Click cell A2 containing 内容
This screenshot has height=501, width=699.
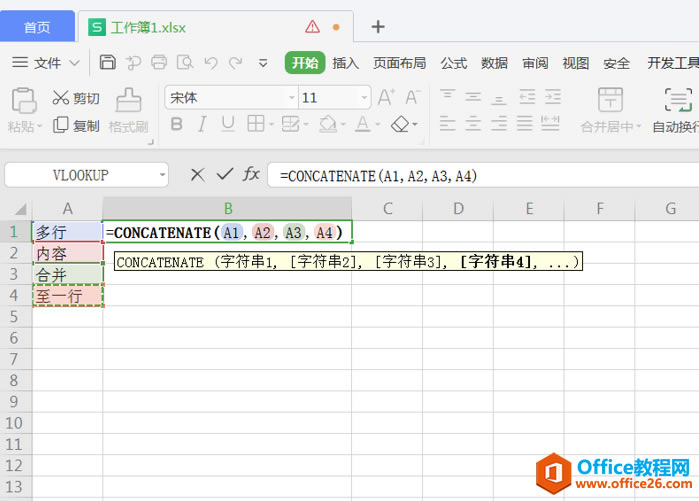point(68,253)
